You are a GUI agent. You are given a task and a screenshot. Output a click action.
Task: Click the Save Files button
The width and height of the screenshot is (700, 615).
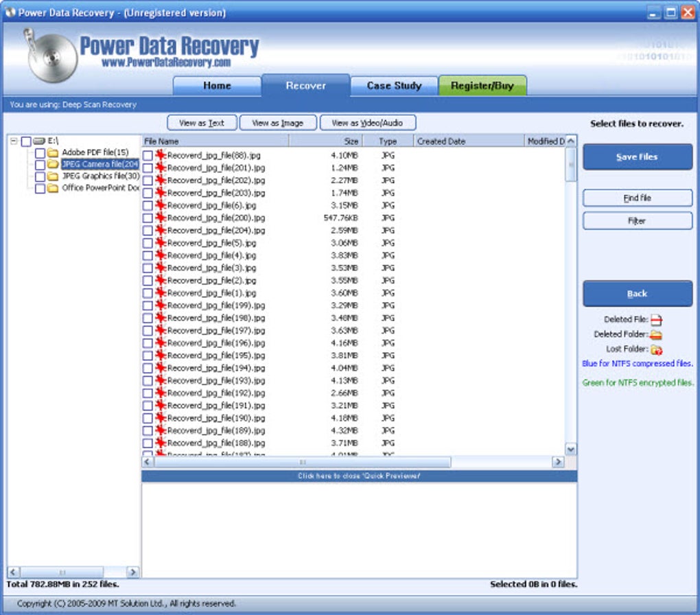638,156
